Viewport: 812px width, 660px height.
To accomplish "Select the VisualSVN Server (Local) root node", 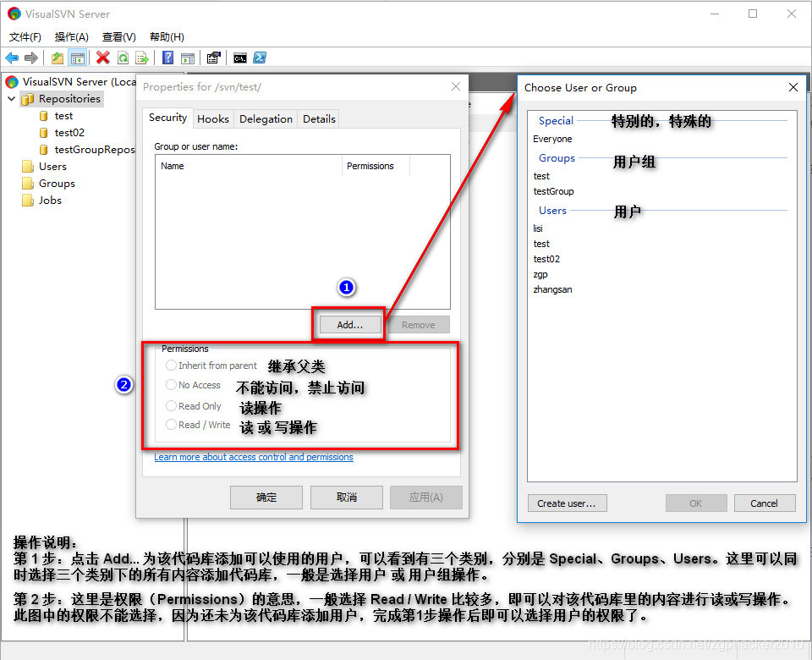I will (x=71, y=82).
